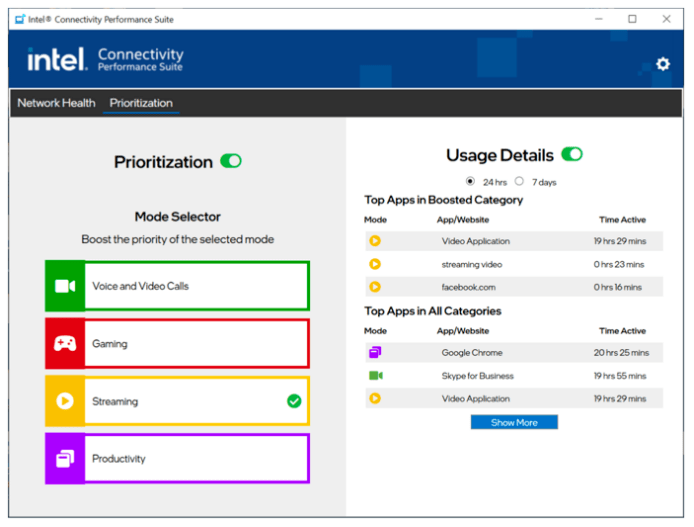Screen dimensions: 694x527
Task: Select the 7 days radio button
Action: click(x=519, y=181)
